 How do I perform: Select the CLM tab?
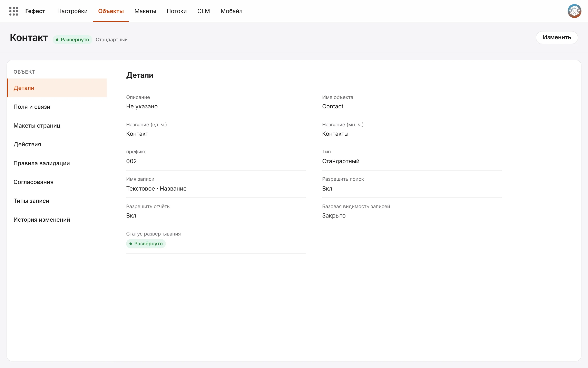204,11
